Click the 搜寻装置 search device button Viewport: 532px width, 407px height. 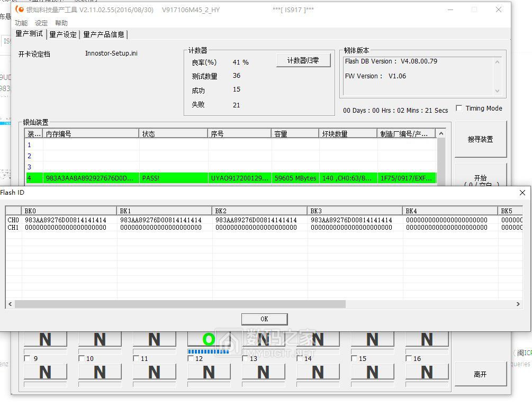click(481, 139)
